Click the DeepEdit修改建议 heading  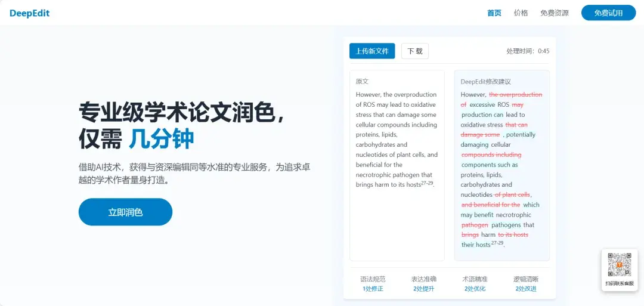click(x=485, y=82)
